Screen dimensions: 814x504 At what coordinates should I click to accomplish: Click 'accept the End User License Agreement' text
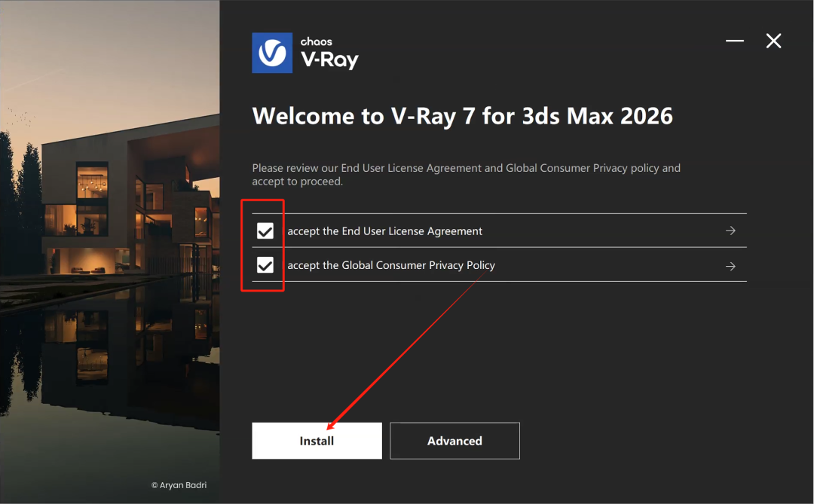point(384,231)
